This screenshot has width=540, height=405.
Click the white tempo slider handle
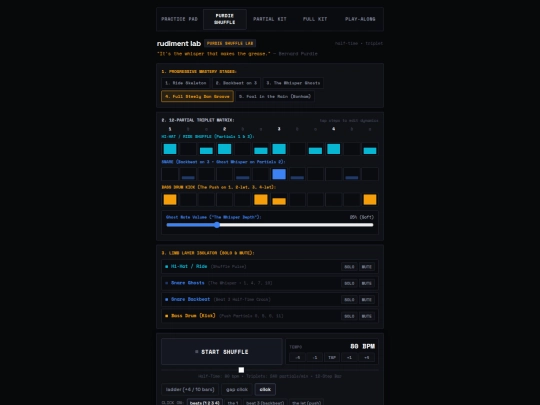(x=241, y=370)
